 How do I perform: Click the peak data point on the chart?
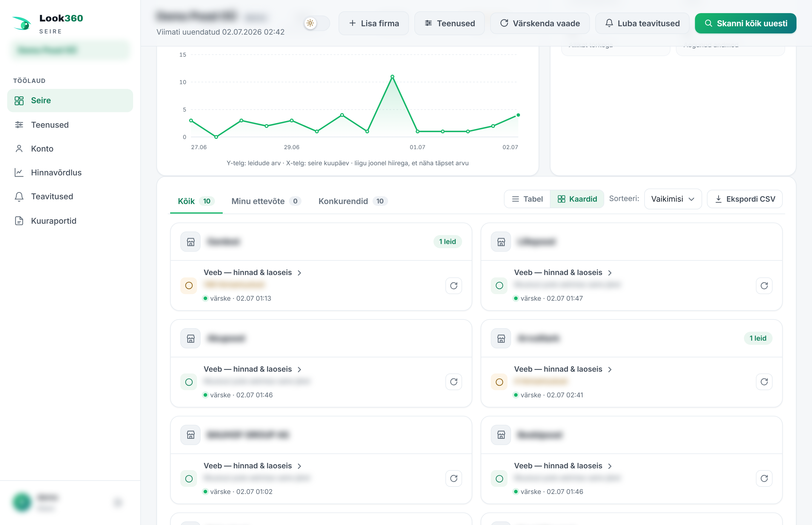pyautogui.click(x=392, y=76)
